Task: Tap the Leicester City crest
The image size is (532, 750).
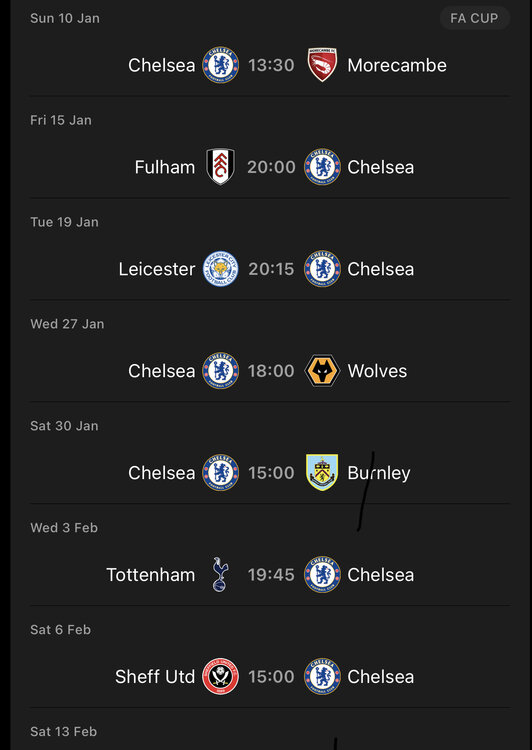Action: (221, 268)
